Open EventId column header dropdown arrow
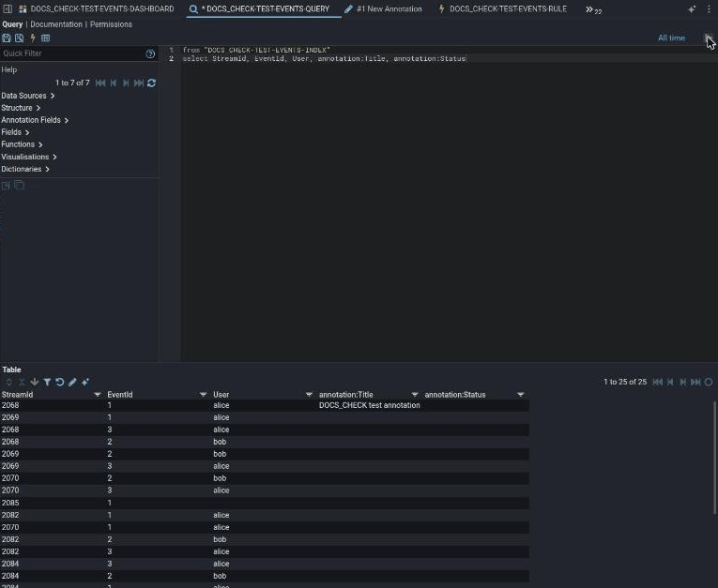The image size is (718, 588). (x=203, y=395)
